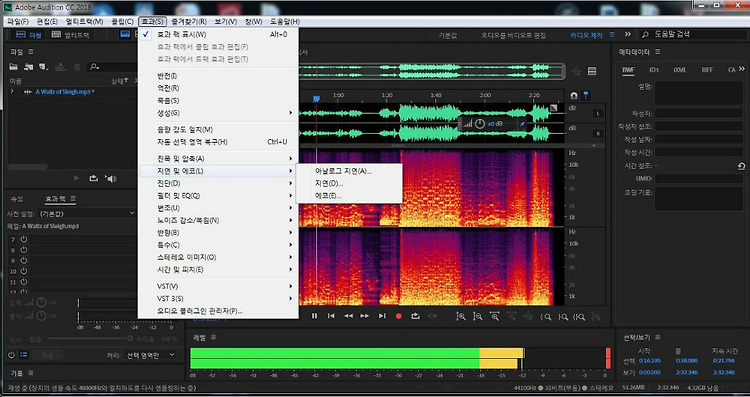Click the red record button

click(398, 316)
